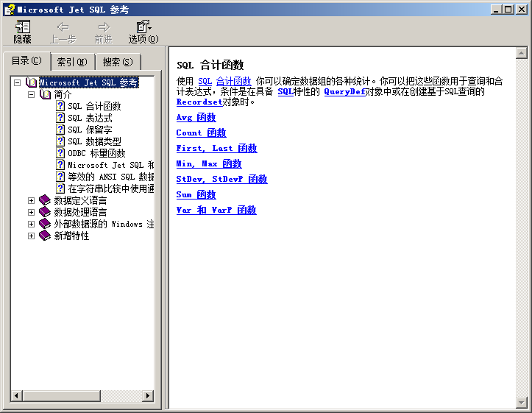This screenshot has height=413, width=532.
Task: Click the purple book icon for 数据处理语言
Action: coord(45,212)
